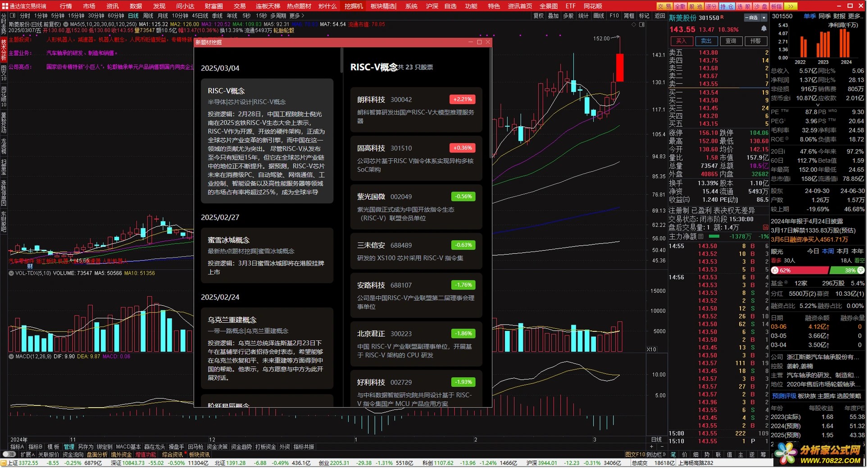Click the F10 company info button

click(x=614, y=16)
